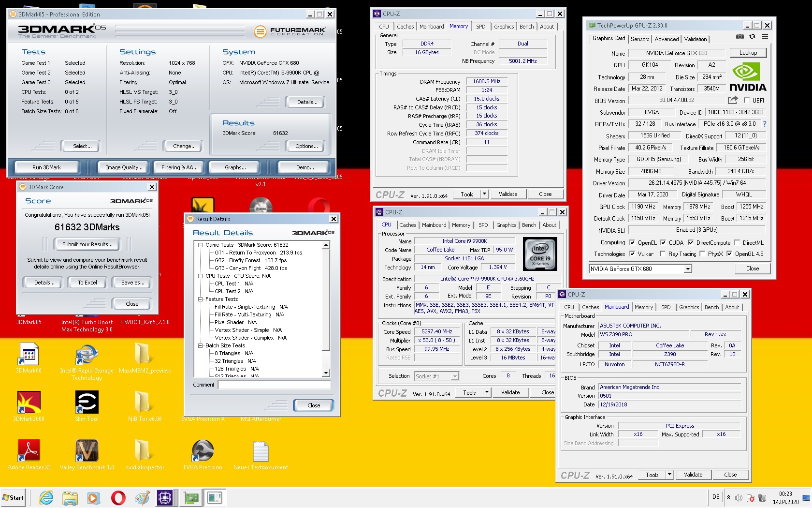Click the BIOS share/export icon in GPU-Z
812x508 pixels.
[733, 100]
